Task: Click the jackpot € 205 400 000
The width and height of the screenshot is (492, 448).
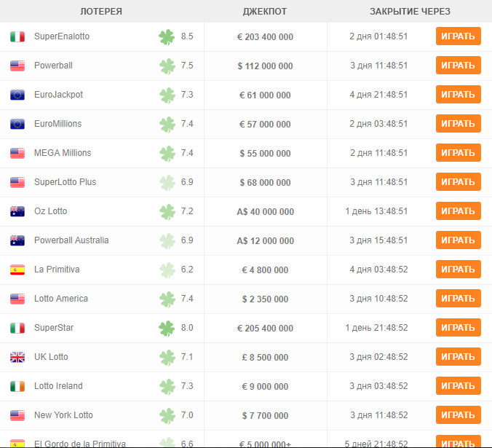Action: point(265,329)
